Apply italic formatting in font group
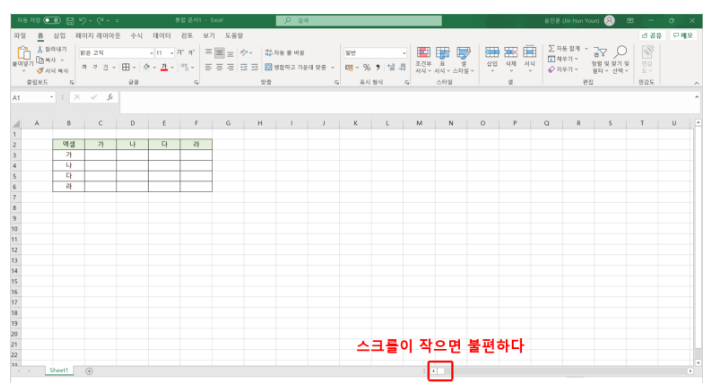The image size is (713, 388). [x=95, y=67]
